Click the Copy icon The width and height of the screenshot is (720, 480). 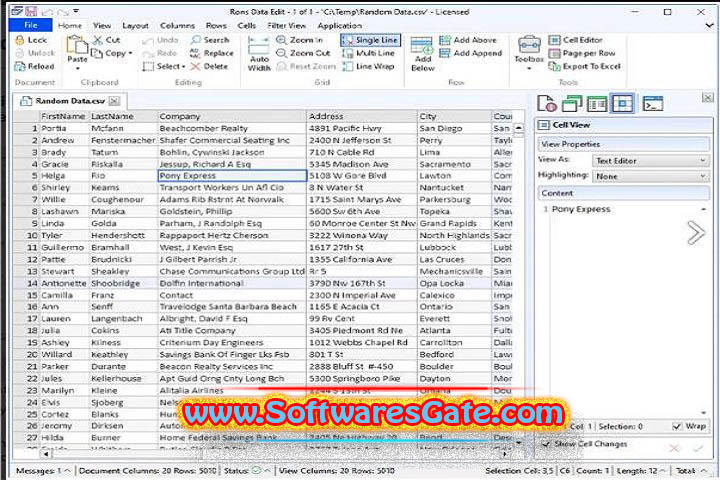(97, 53)
